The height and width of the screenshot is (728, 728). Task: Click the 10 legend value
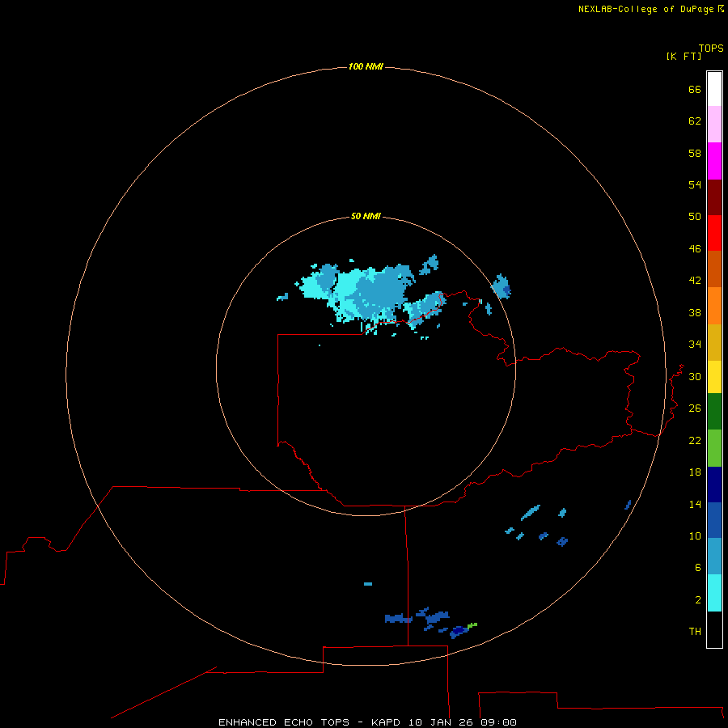pos(695,536)
